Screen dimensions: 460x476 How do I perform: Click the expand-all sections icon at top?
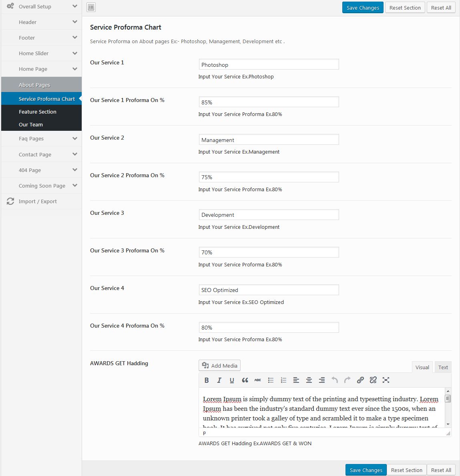click(91, 7)
